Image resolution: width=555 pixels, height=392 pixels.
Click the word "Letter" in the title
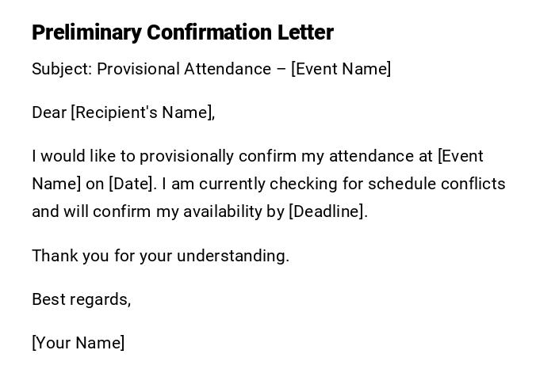click(305, 32)
